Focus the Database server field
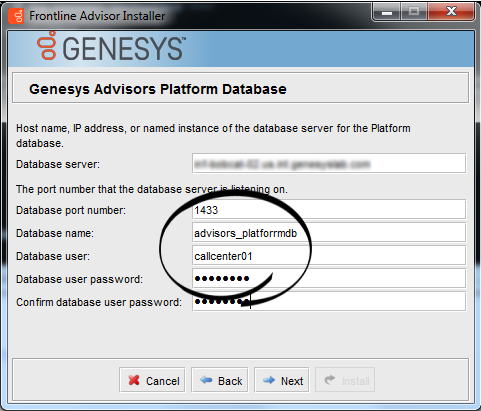Viewport: 481px width, 411px height. (329, 163)
